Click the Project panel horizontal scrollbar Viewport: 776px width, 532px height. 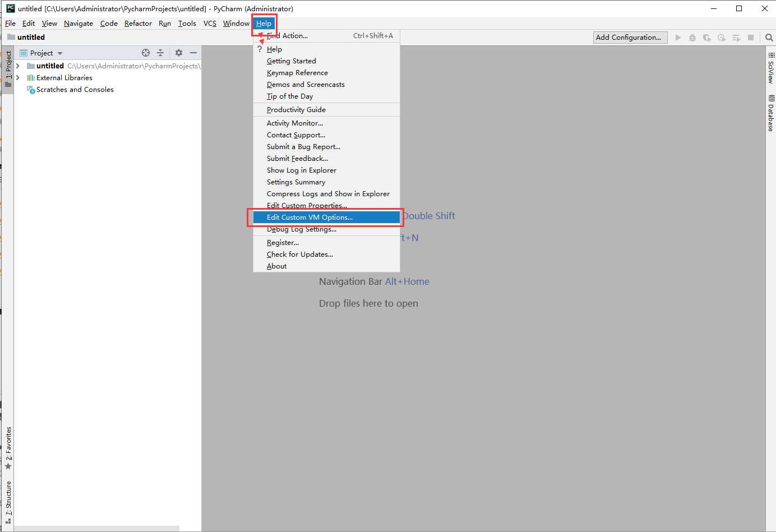coord(96,529)
